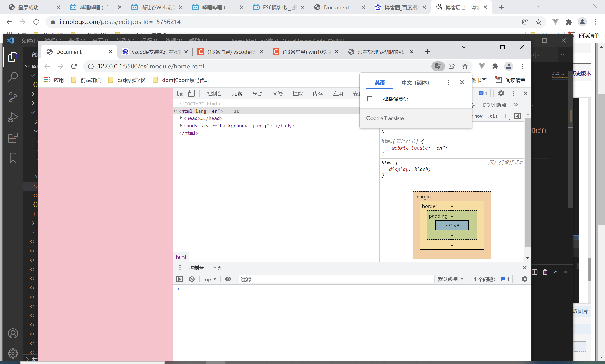Show console sidebar icon

(180, 279)
